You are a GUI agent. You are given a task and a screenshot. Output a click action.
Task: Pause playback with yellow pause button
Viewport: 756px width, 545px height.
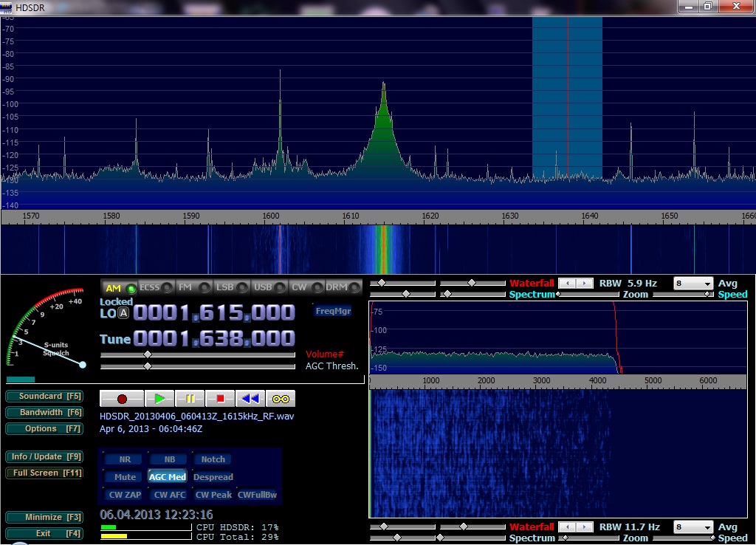(190, 399)
